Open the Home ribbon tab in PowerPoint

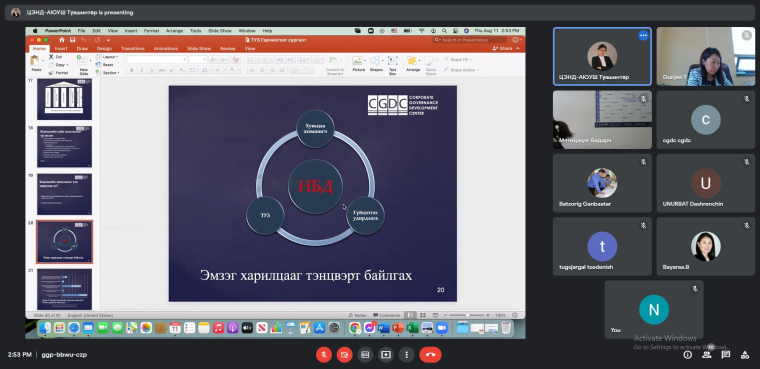(x=39, y=48)
